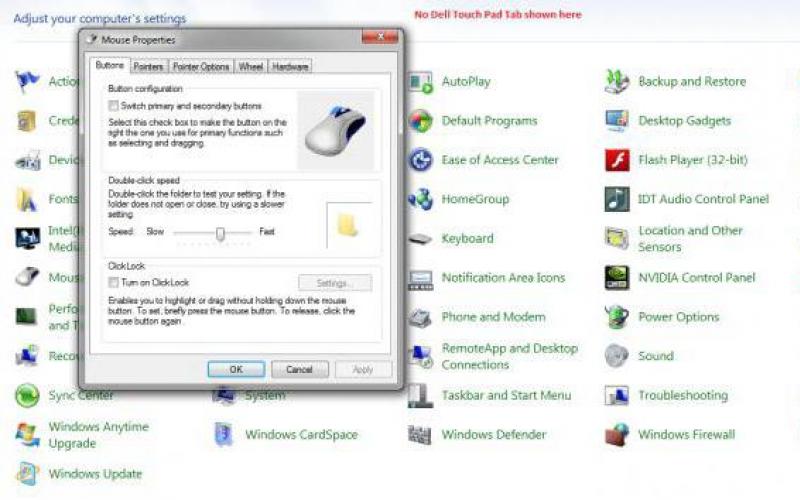Select the Hardware tab

pyautogui.click(x=290, y=67)
